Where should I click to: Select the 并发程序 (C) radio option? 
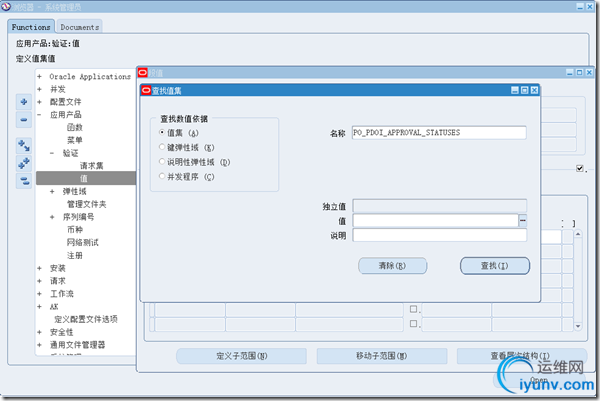pyautogui.click(x=162, y=176)
